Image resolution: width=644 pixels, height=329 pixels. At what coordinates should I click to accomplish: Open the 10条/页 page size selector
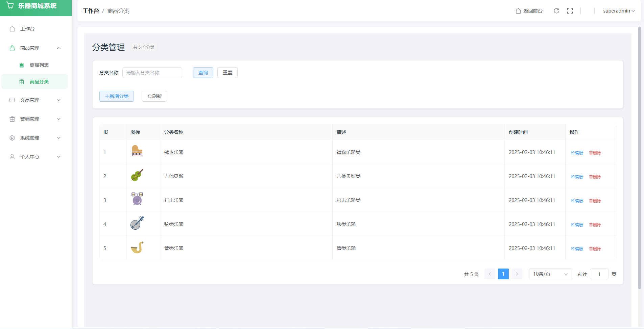pos(550,274)
